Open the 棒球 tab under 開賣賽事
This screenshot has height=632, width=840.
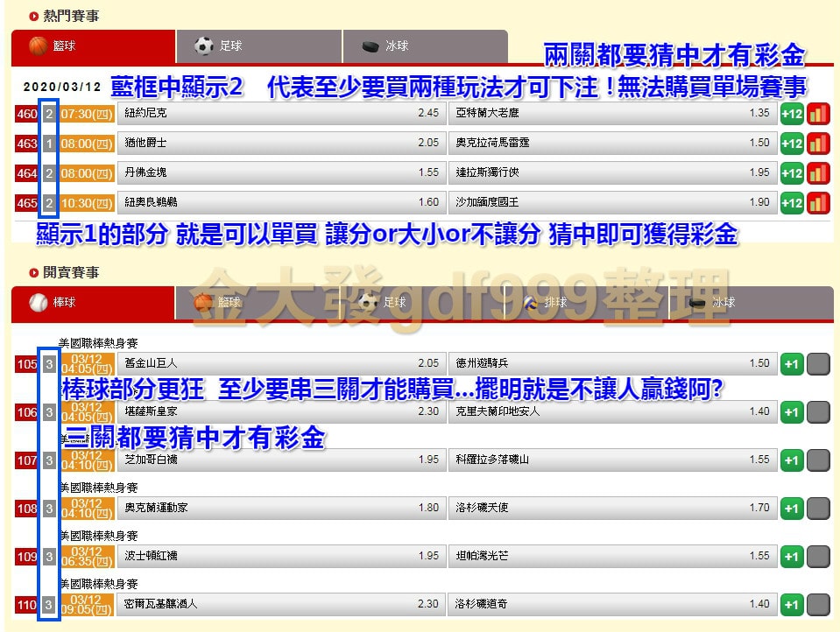(94, 303)
